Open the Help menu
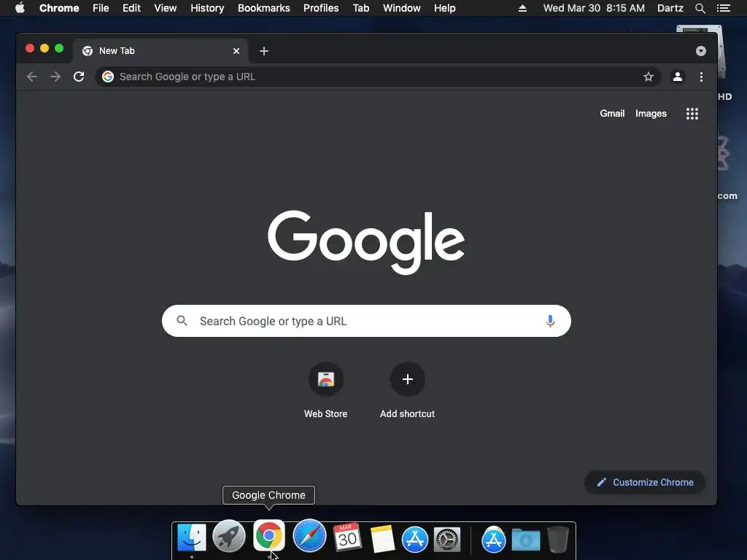This screenshot has height=560, width=747. tap(444, 8)
